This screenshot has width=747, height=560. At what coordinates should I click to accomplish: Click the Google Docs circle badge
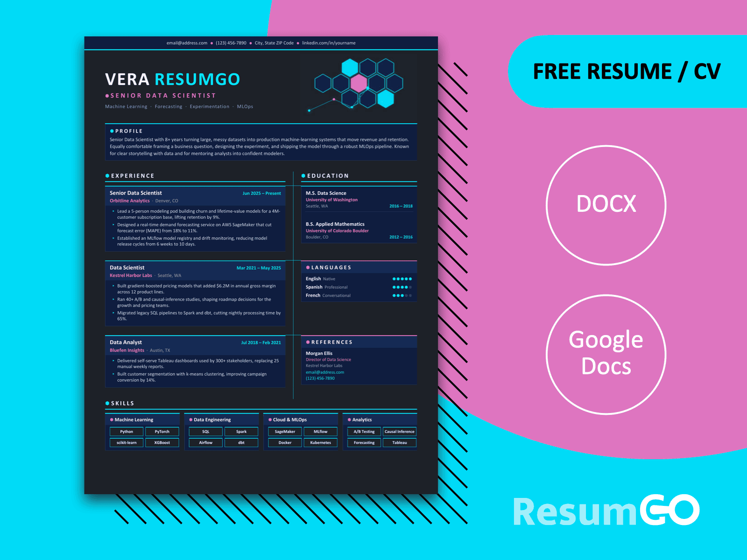coord(606,355)
